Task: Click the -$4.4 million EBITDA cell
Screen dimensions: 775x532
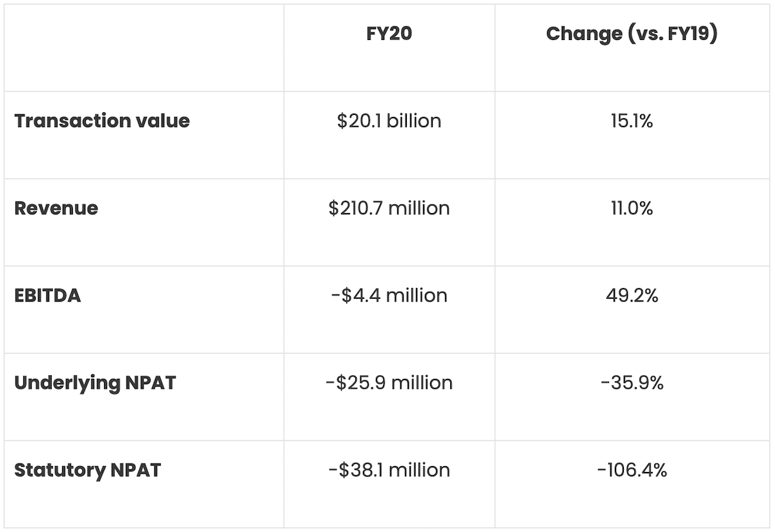Action: pos(389,295)
